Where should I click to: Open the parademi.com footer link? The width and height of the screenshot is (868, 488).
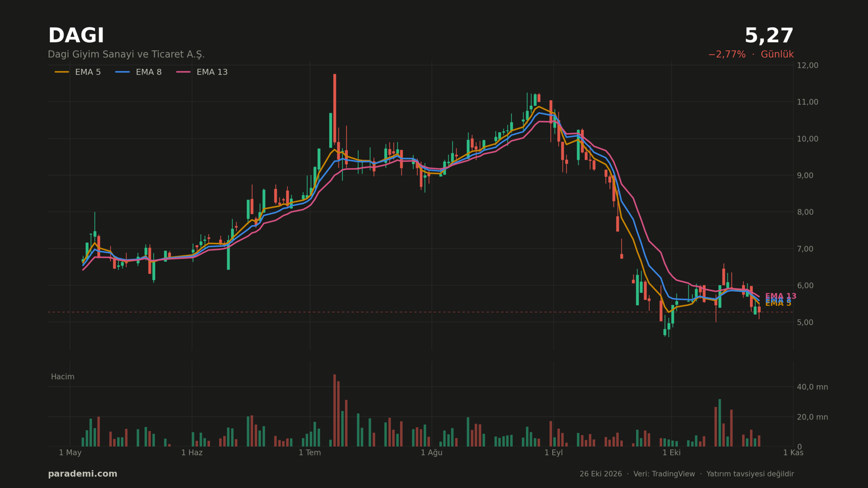pos(82,474)
